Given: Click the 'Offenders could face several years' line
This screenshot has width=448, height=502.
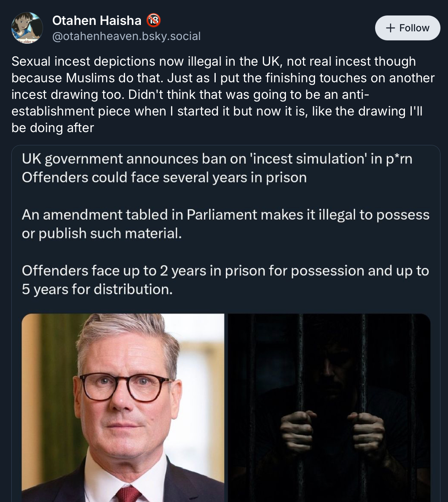Looking at the screenshot, I should [x=164, y=177].
